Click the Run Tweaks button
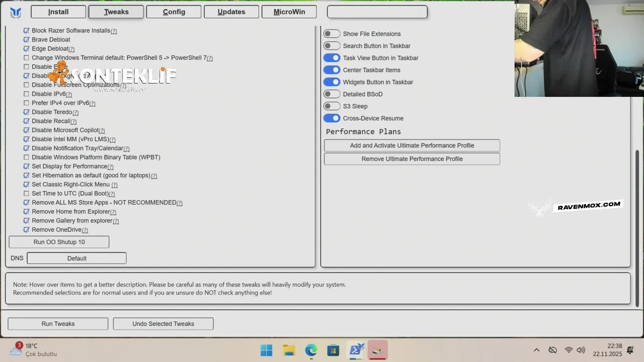Viewport: 644px width, 362px height. (x=58, y=324)
